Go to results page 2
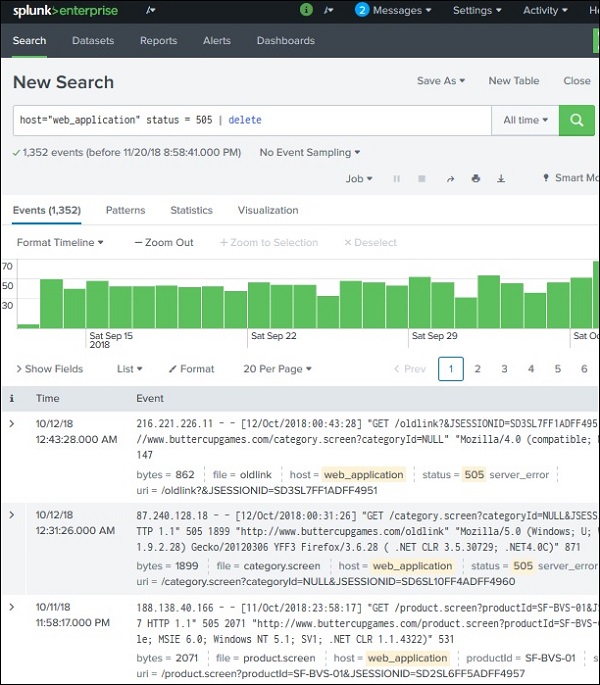 (x=478, y=369)
